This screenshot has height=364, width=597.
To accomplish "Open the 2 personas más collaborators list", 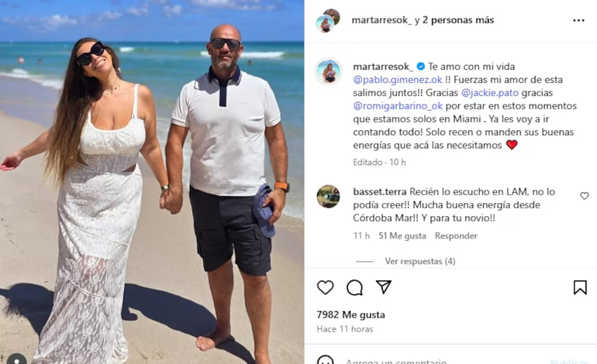I will [x=458, y=20].
